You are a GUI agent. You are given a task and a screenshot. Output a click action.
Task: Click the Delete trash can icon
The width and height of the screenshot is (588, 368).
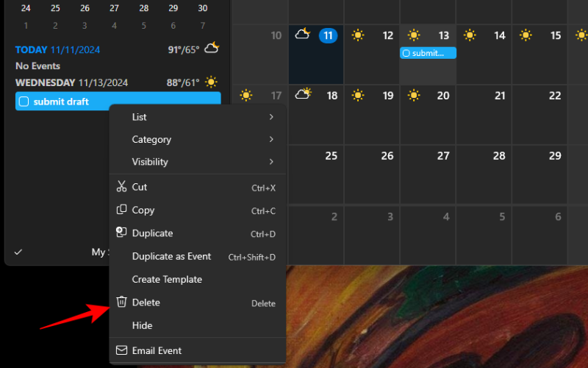point(122,302)
